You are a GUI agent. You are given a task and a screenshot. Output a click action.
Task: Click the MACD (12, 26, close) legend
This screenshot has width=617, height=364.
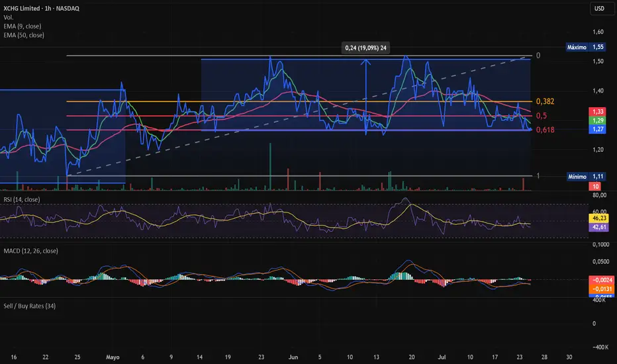[x=30, y=251]
